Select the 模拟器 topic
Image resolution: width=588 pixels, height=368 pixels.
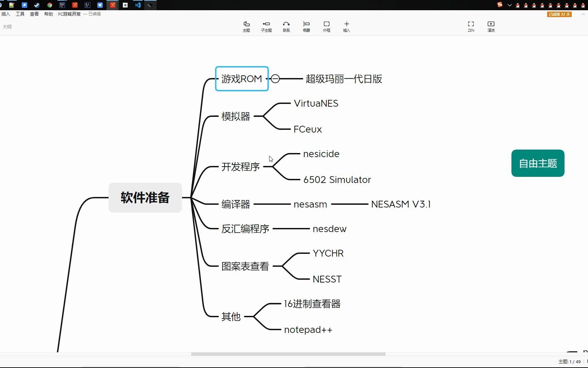click(x=236, y=116)
